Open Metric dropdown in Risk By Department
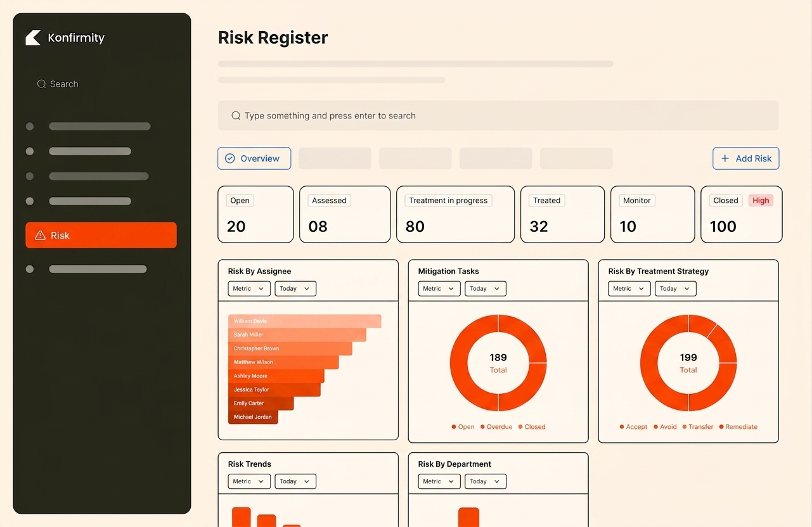Image resolution: width=812 pixels, height=527 pixels. point(439,481)
